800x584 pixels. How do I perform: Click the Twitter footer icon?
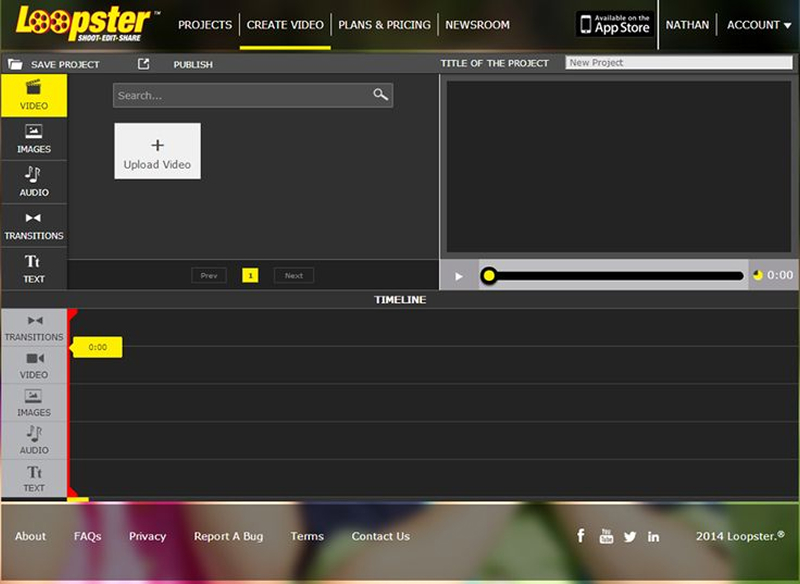point(630,536)
